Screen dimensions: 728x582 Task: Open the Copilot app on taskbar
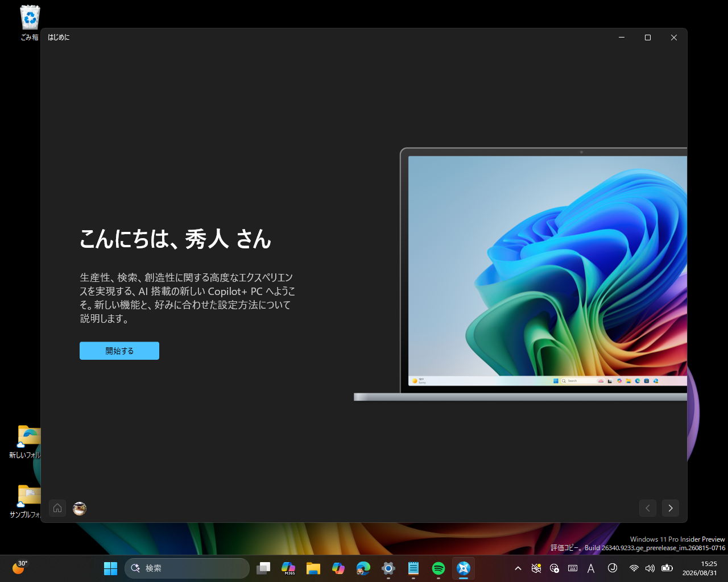click(338, 568)
